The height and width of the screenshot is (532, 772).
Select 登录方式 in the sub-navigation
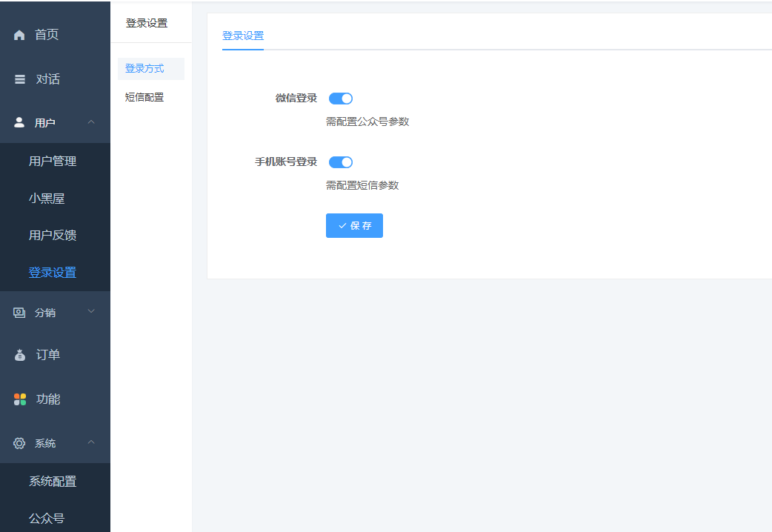click(x=151, y=68)
